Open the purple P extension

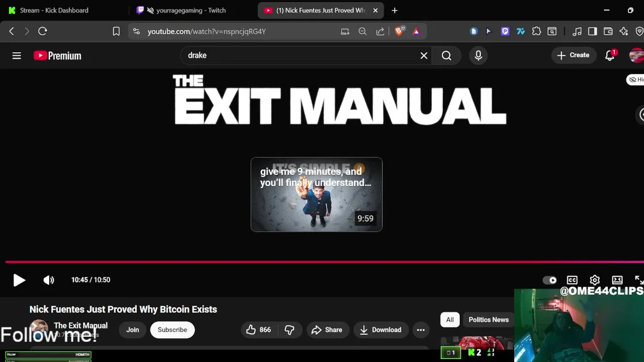pyautogui.click(x=505, y=31)
